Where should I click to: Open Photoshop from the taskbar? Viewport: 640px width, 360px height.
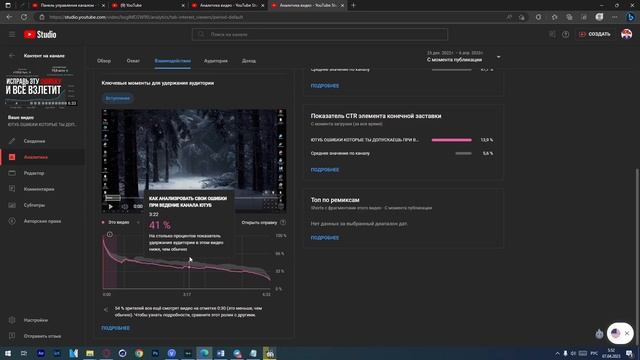155,353
